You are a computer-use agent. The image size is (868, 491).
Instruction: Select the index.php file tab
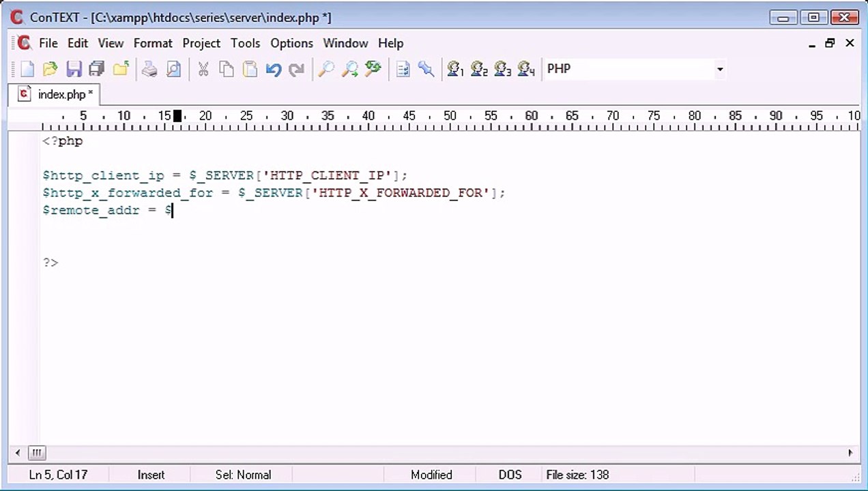pos(56,94)
